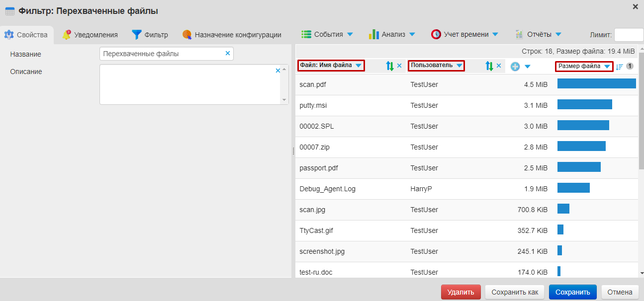The width and height of the screenshot is (644, 301).
Task: Click descending sort icon beside file size
Action: coord(619,67)
